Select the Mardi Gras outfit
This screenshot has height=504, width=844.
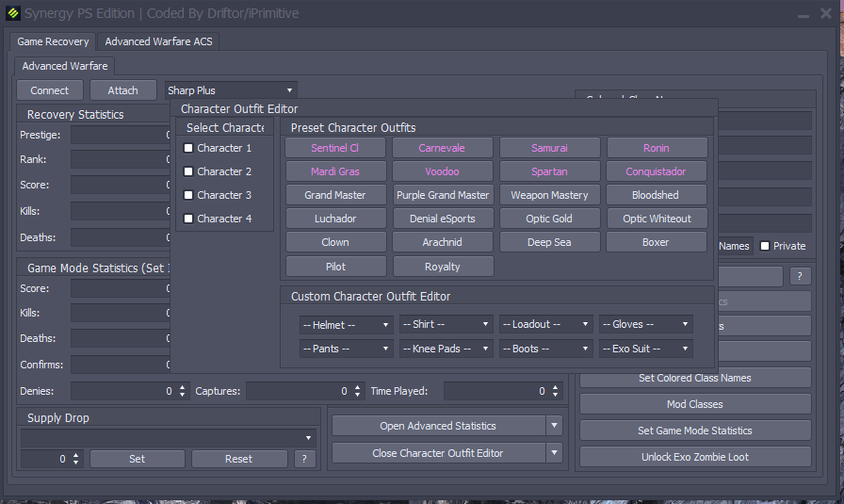(x=334, y=171)
